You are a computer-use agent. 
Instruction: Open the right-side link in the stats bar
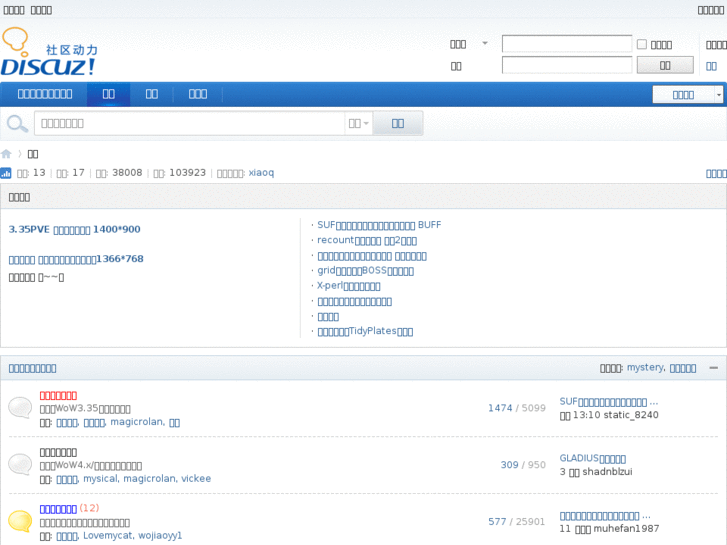716,173
